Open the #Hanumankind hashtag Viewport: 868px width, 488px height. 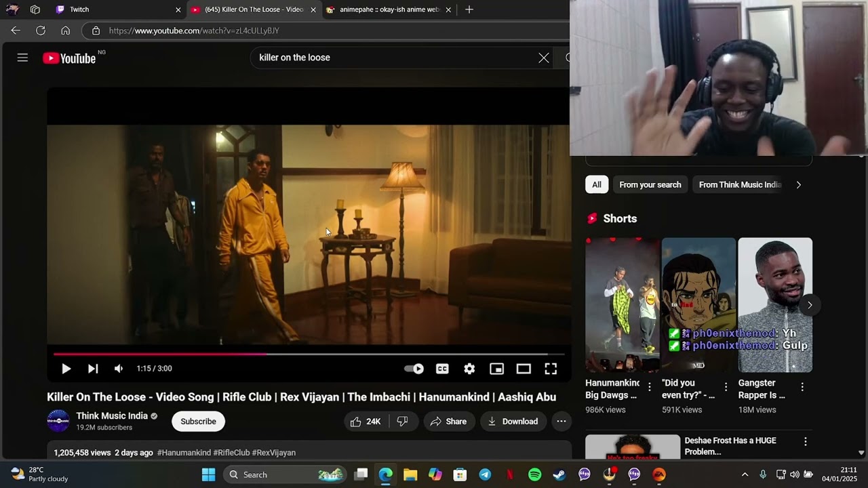click(183, 453)
